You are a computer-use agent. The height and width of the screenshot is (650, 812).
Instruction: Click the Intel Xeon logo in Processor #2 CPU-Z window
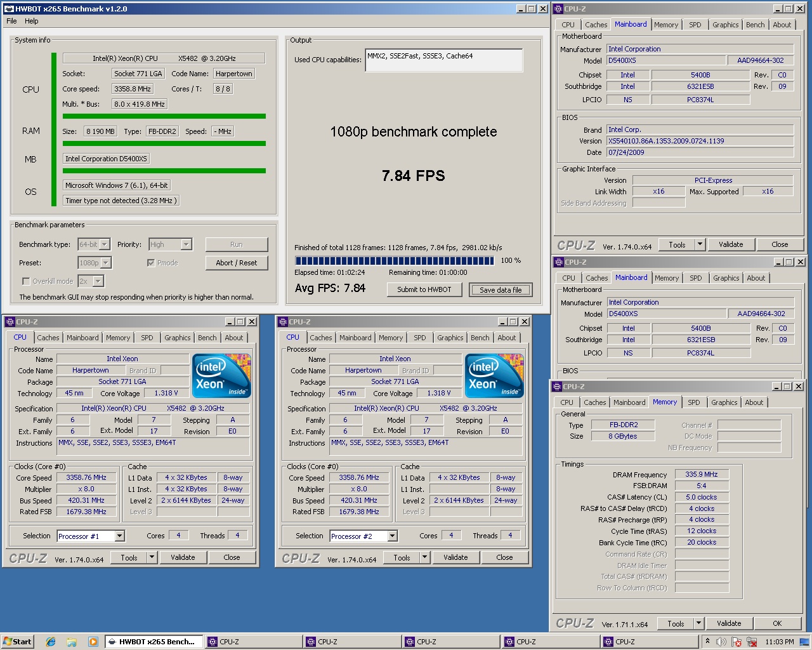pyautogui.click(x=494, y=376)
